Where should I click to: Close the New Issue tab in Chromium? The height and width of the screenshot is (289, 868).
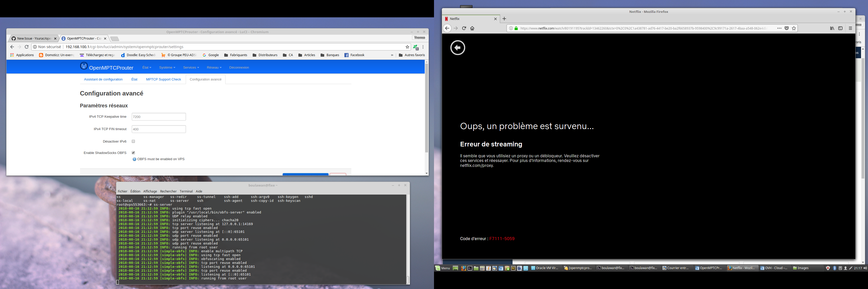click(x=55, y=39)
